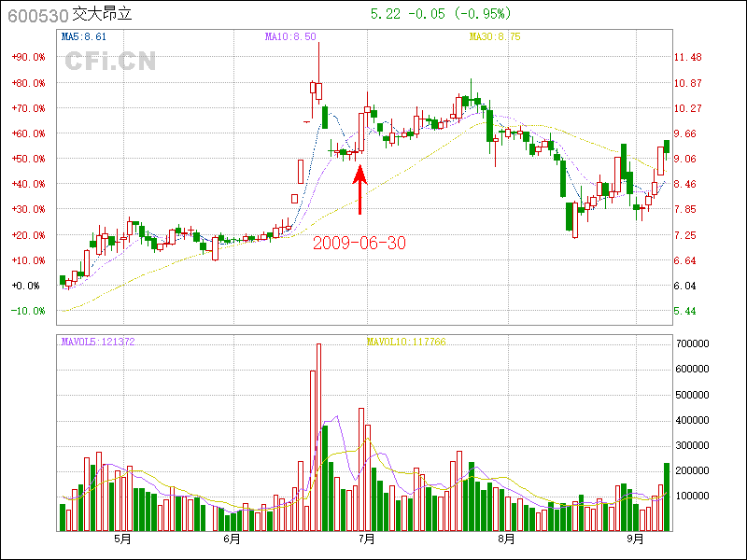Select the 9月 mark on the time axis
Viewport: 747px width, 560px height.
[636, 539]
